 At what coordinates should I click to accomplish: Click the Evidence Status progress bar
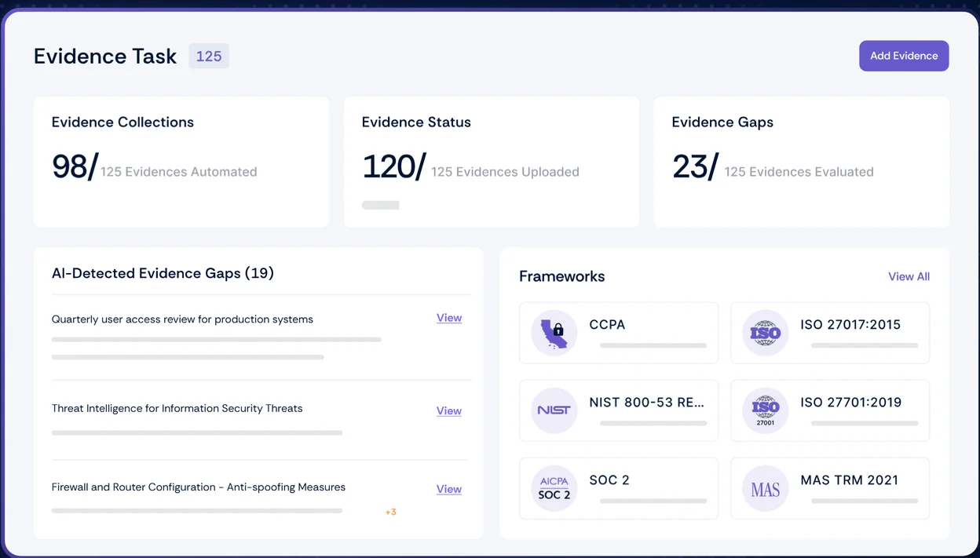click(381, 205)
